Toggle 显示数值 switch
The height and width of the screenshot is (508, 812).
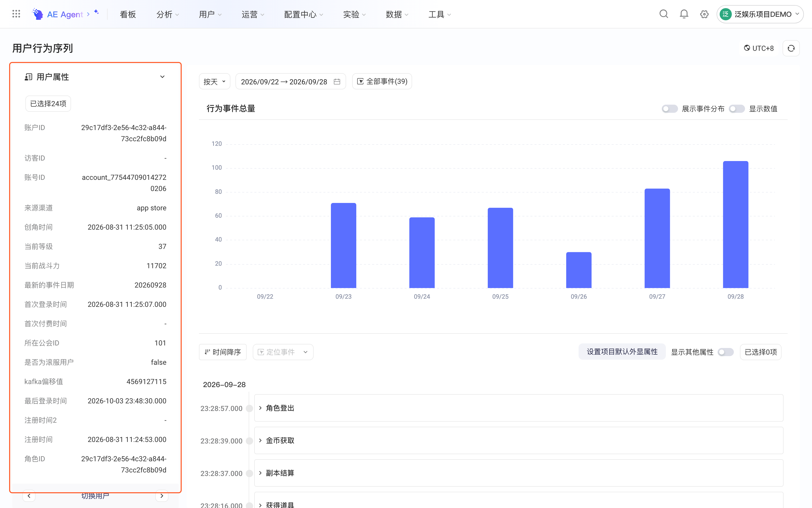click(736, 109)
